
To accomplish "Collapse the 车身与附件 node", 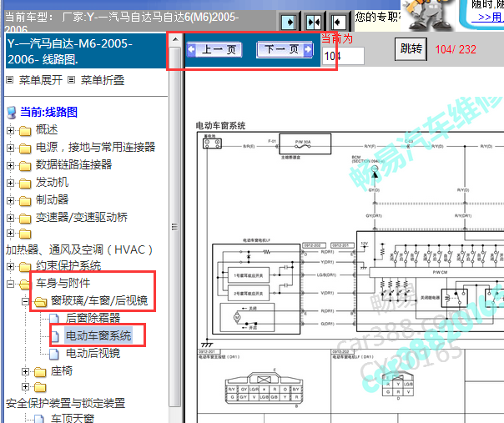I will tap(10, 284).
